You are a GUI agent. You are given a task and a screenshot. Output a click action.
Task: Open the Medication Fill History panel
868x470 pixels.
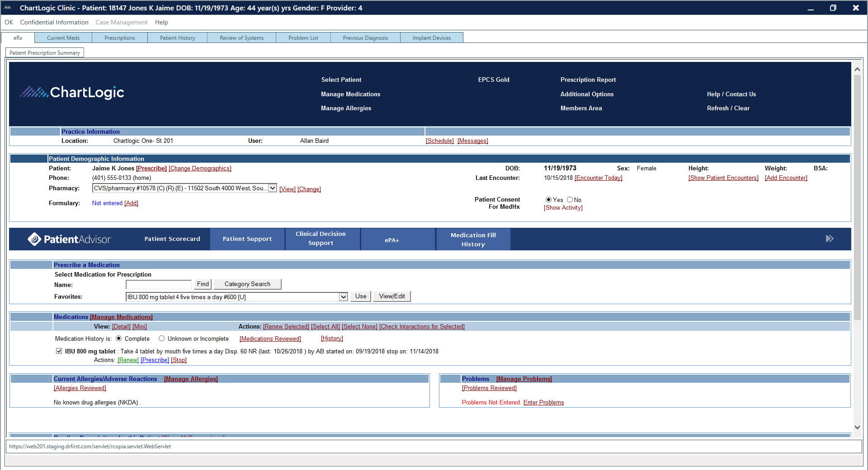(x=472, y=239)
